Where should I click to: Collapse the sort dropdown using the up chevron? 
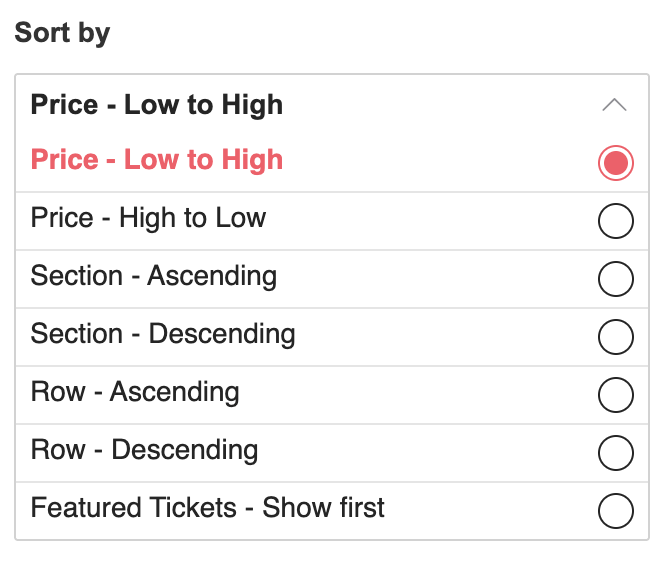[615, 105]
